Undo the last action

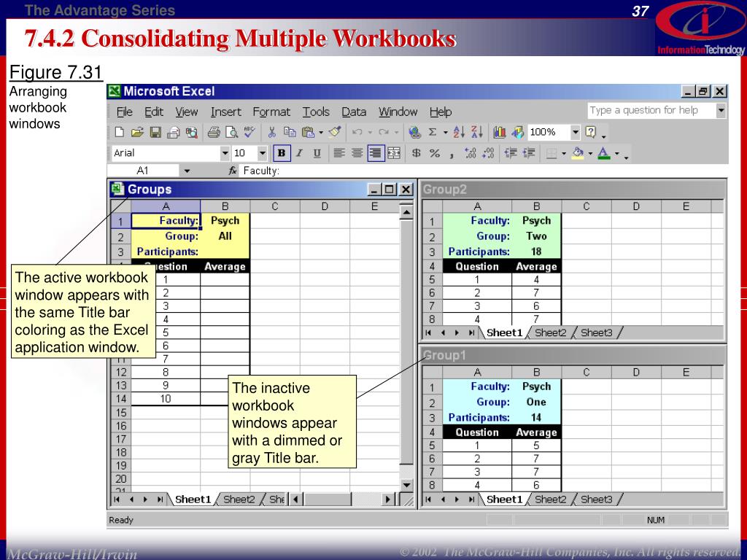point(357,133)
